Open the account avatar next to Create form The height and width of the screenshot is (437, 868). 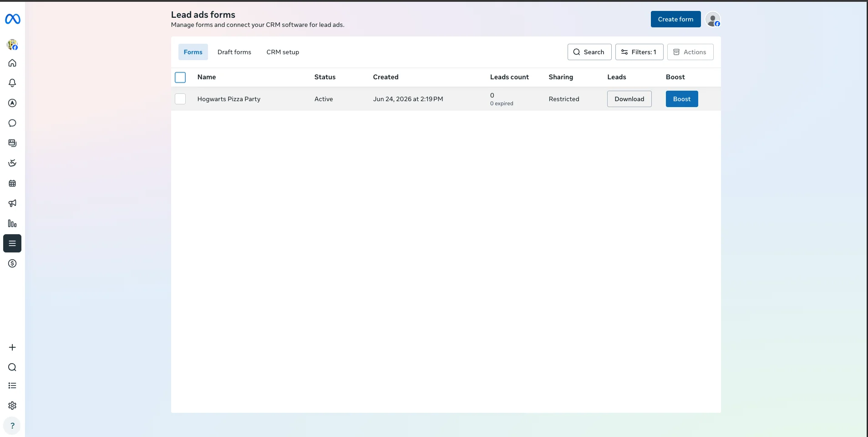tap(713, 19)
